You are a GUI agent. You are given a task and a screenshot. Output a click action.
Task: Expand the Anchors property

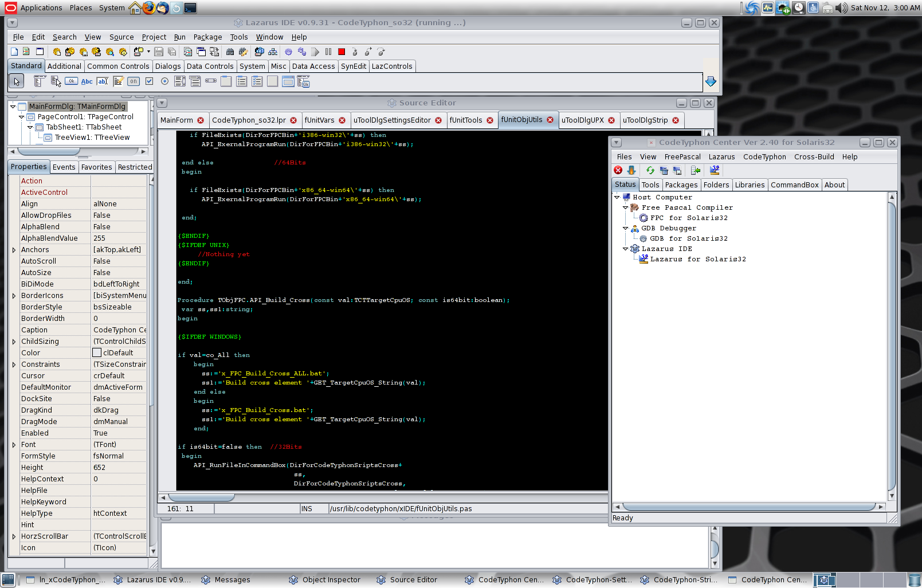click(14, 250)
